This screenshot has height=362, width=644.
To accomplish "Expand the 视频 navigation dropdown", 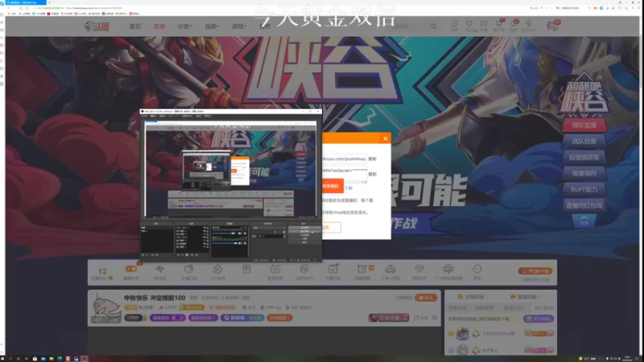I will coord(212,27).
